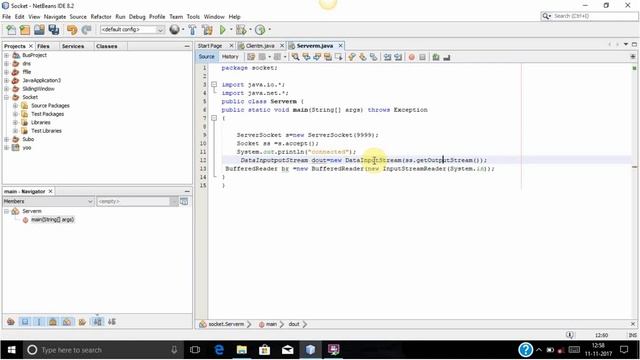Toggle Sort by Source in Navigator
The image size is (640, 360).
112,322
